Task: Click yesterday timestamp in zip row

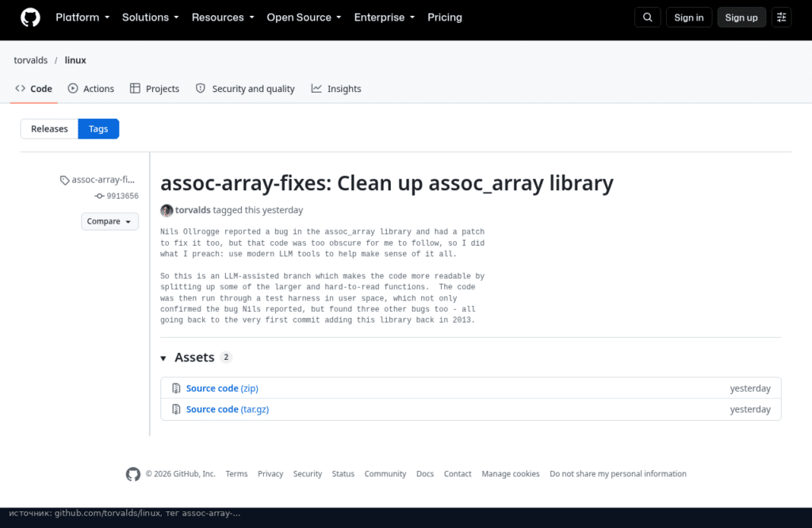Action: coord(750,388)
